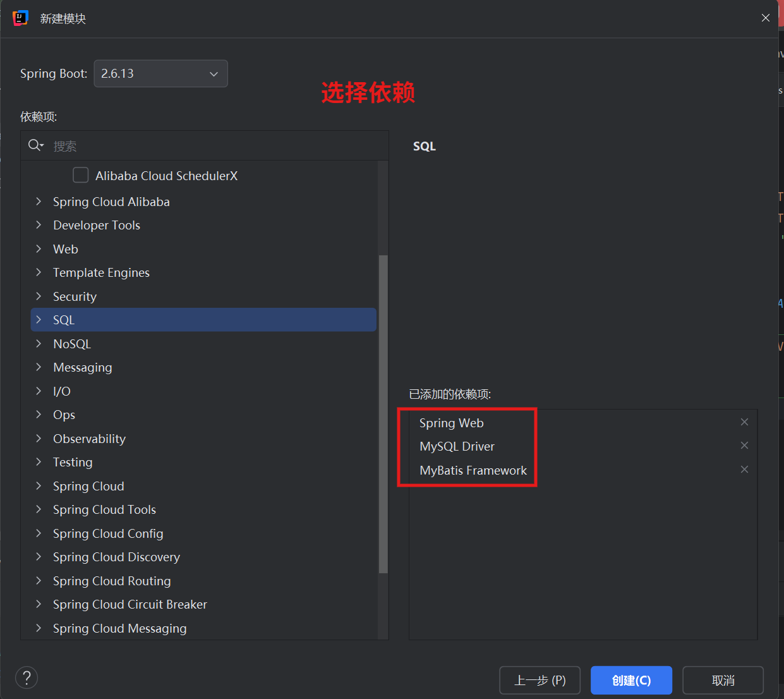The height and width of the screenshot is (699, 784).
Task: Remove Spring Web dependency with its X
Action: coord(744,422)
